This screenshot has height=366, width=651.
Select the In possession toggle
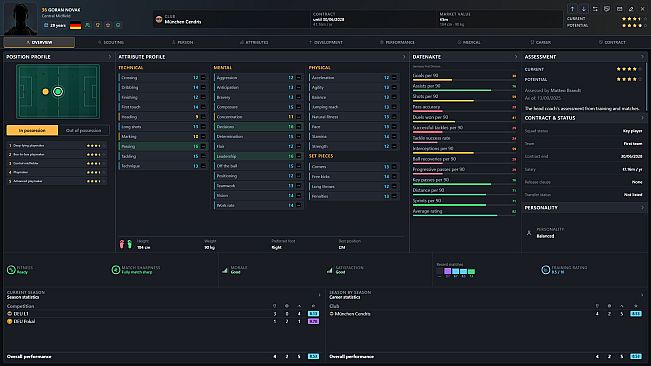(x=32, y=130)
